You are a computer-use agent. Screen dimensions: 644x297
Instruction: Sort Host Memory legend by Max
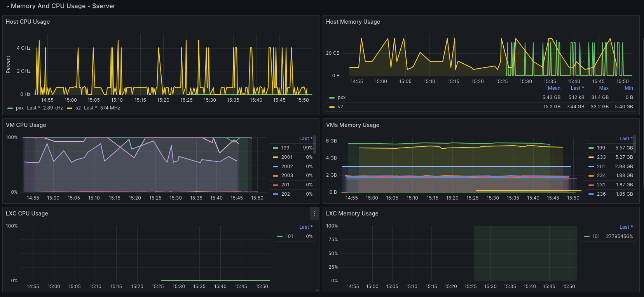point(604,88)
